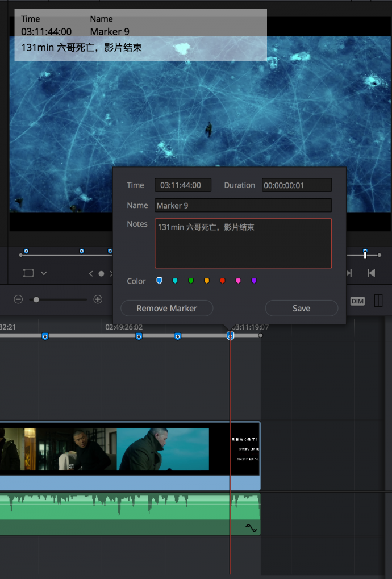Select the timeline marker at the playhead
This screenshot has width=392, height=579.
pyautogui.click(x=230, y=336)
